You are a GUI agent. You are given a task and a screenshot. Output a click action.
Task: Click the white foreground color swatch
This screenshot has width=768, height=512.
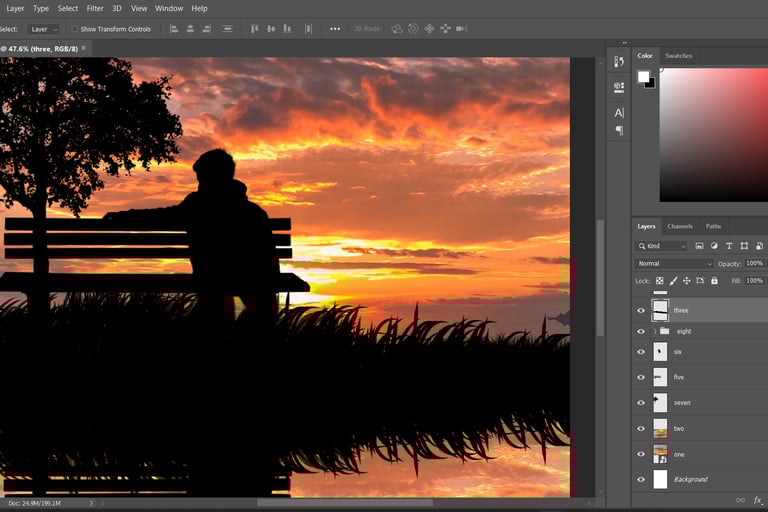[643, 76]
